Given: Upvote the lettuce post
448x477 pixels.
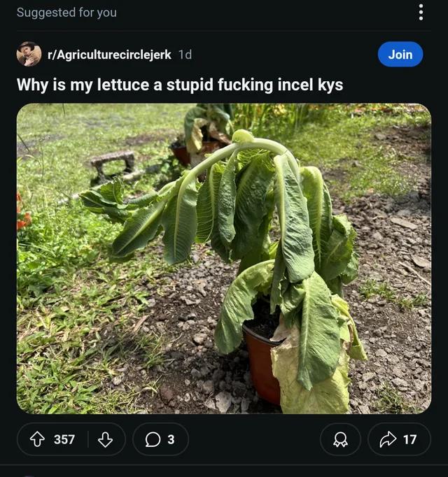Looking at the screenshot, I should tap(37, 439).
